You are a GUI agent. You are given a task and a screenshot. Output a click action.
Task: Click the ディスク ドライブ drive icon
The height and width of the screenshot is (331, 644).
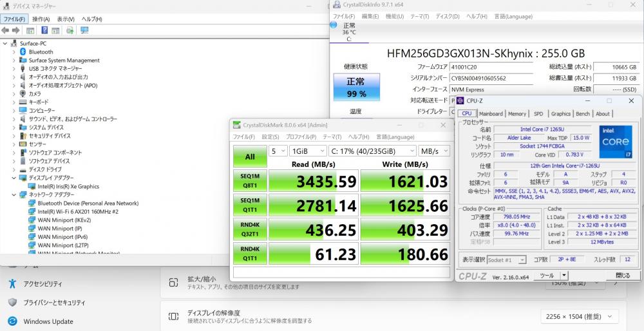coord(23,169)
